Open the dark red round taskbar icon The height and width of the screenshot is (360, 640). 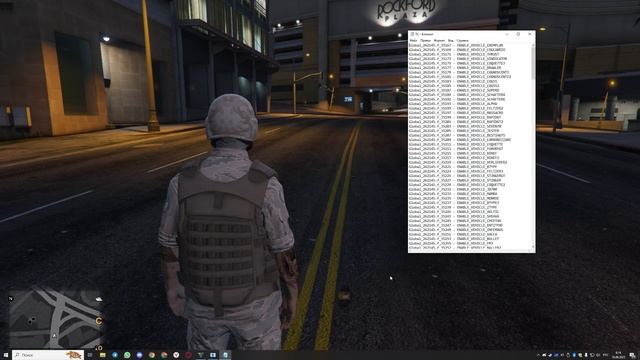click(x=188, y=355)
